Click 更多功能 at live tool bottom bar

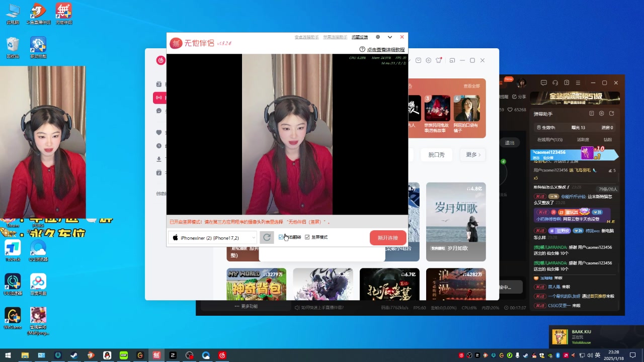click(x=246, y=306)
